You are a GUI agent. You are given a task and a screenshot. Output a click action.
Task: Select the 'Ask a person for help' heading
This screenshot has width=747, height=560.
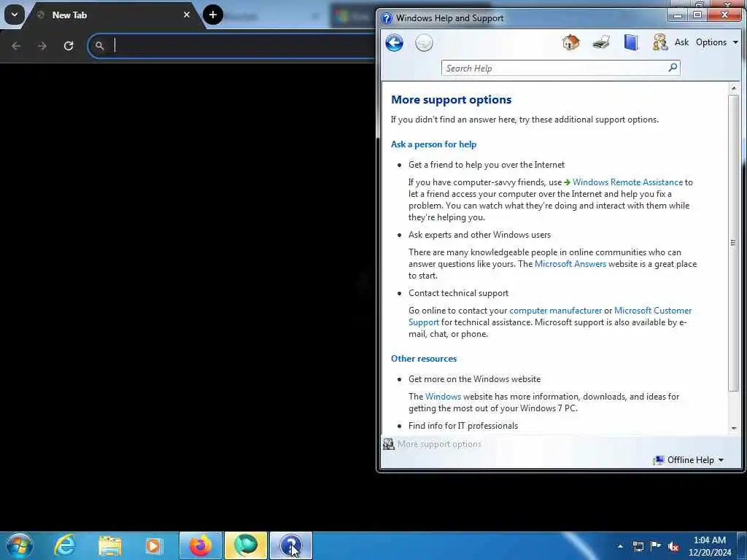point(433,144)
